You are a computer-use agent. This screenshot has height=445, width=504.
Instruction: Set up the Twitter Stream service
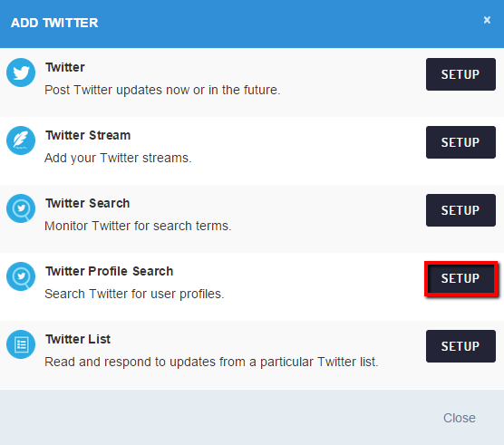(460, 142)
